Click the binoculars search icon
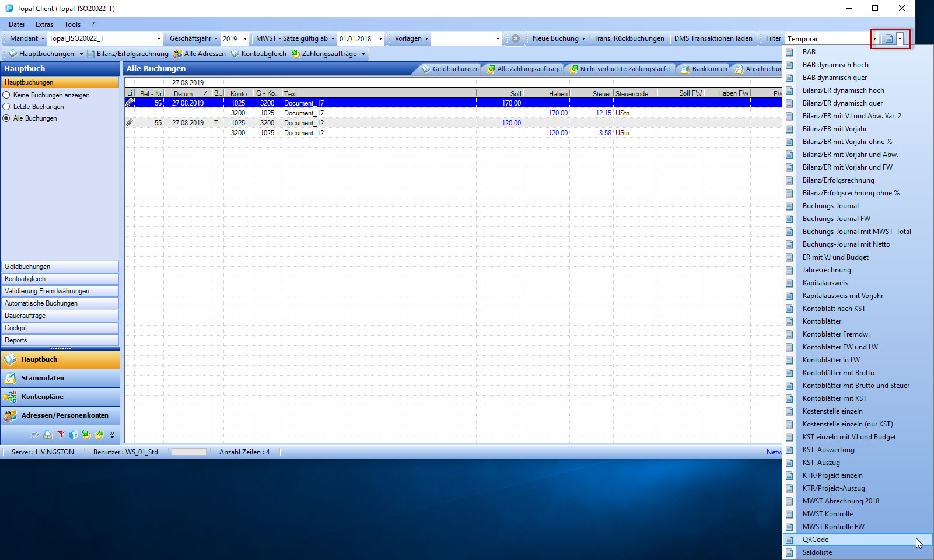Screen dimensions: 934x560 coord(35,435)
